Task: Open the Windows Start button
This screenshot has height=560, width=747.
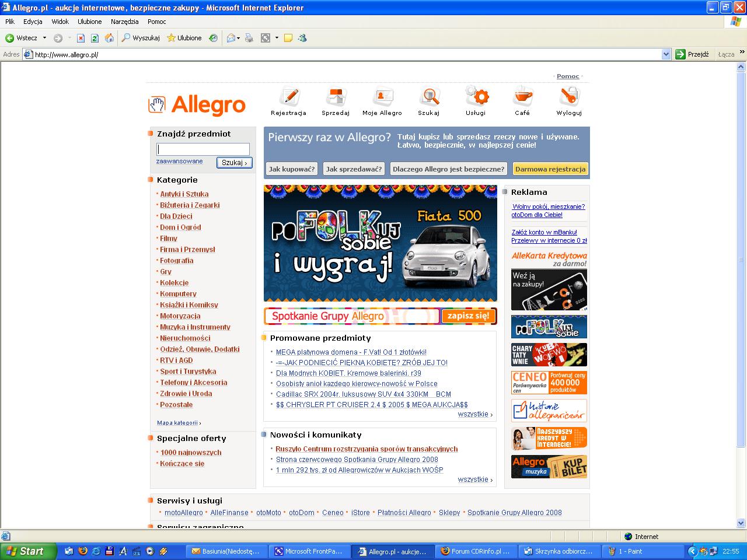Action: [x=28, y=551]
